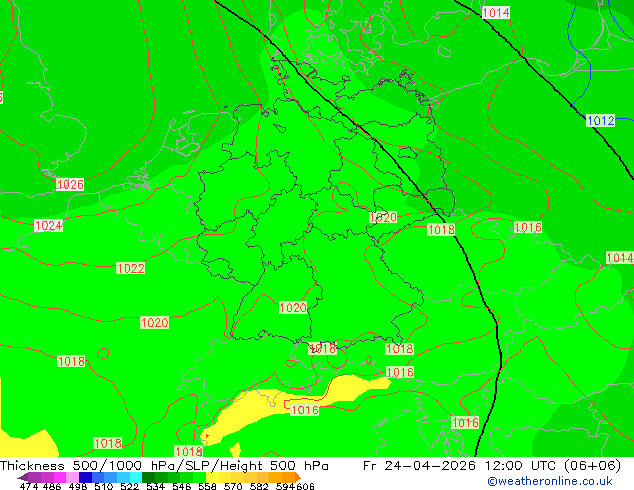Pick the purple 474 legend color swatch
Viewport: 634px width, 490px height.
point(34,477)
